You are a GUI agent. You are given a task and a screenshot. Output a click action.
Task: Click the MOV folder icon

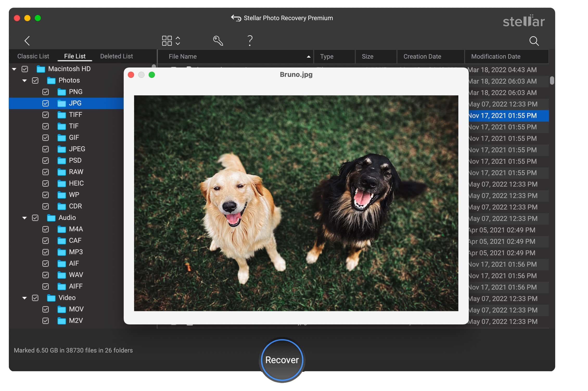(62, 309)
